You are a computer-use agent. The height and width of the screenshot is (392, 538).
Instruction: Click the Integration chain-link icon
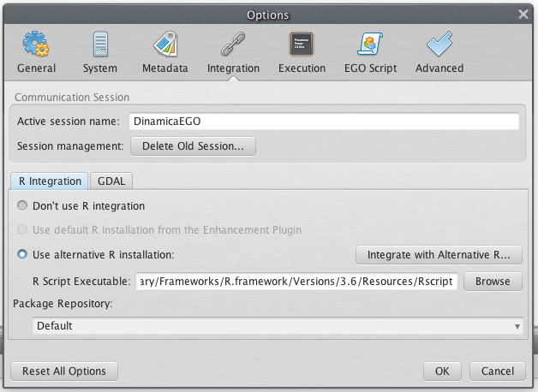coord(233,43)
